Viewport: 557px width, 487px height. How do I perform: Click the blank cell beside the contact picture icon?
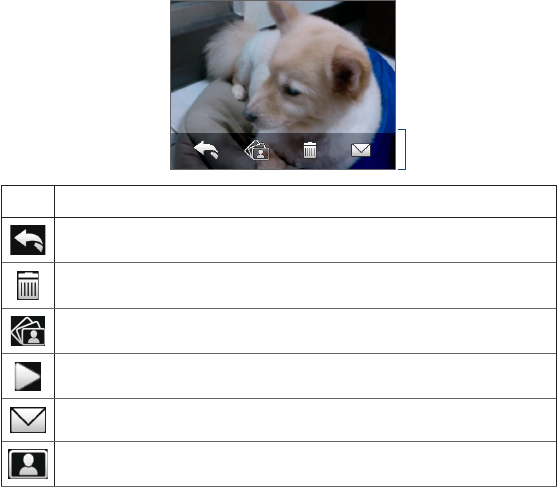coord(305,464)
